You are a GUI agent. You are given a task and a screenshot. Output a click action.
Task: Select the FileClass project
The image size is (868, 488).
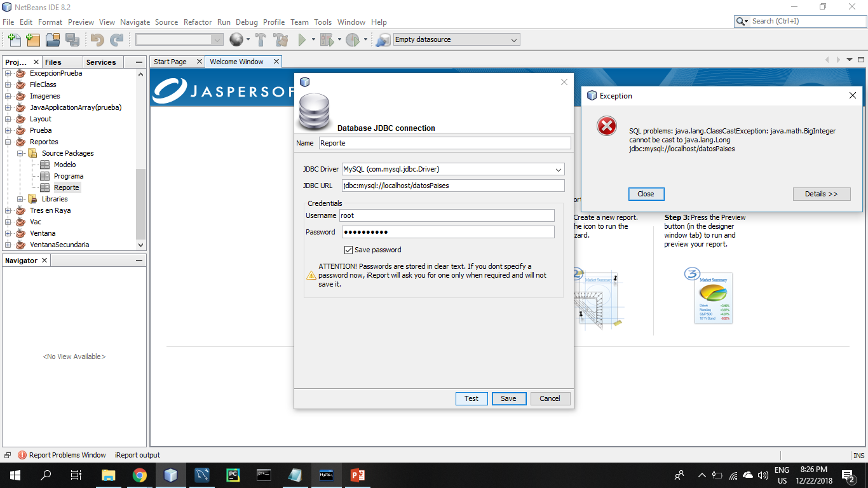pos(43,85)
